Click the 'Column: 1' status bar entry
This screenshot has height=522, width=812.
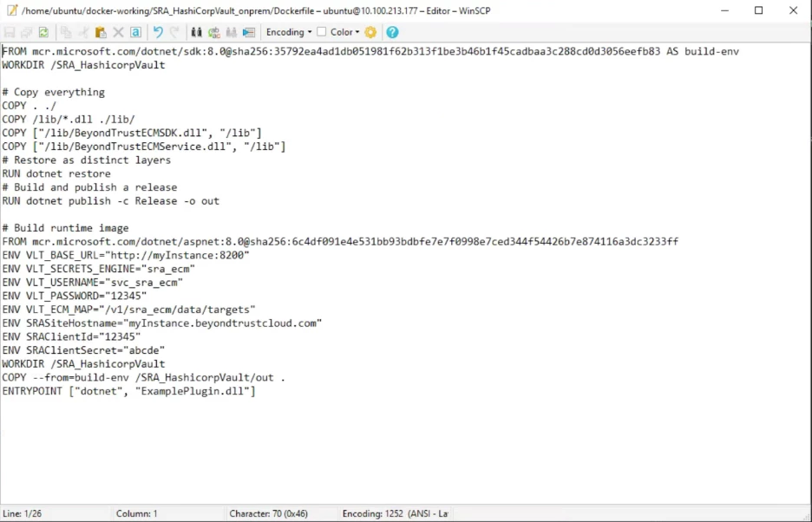click(x=137, y=513)
